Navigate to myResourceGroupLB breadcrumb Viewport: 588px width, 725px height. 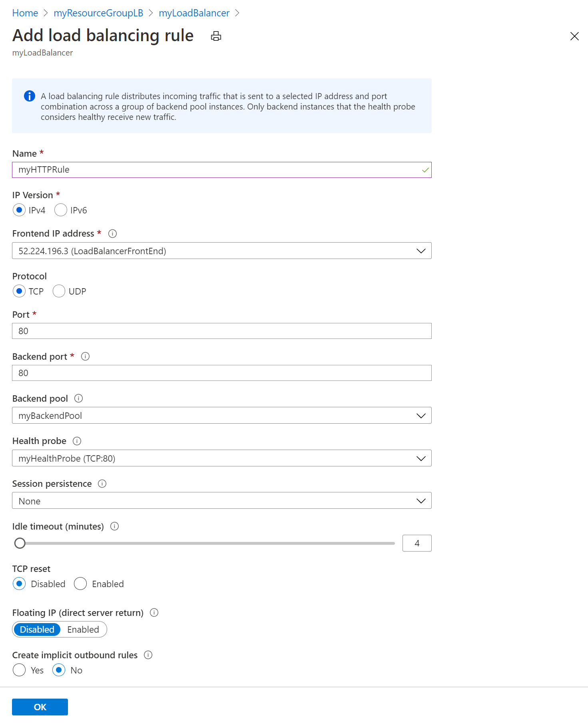click(98, 13)
